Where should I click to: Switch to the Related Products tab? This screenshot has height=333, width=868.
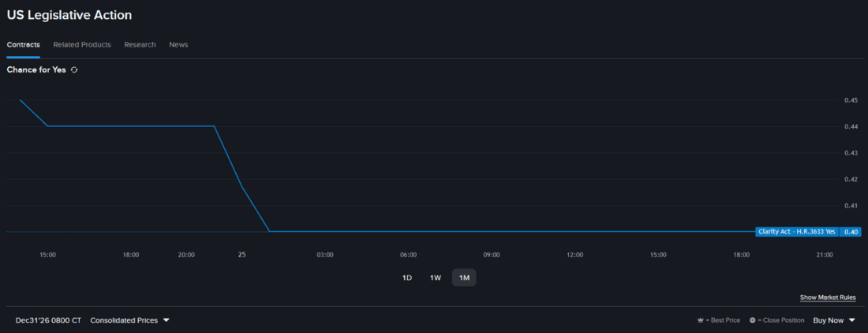(82, 45)
